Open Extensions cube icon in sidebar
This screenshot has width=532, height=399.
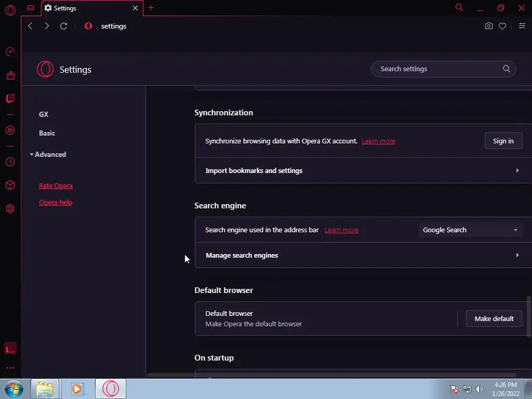tap(10, 185)
